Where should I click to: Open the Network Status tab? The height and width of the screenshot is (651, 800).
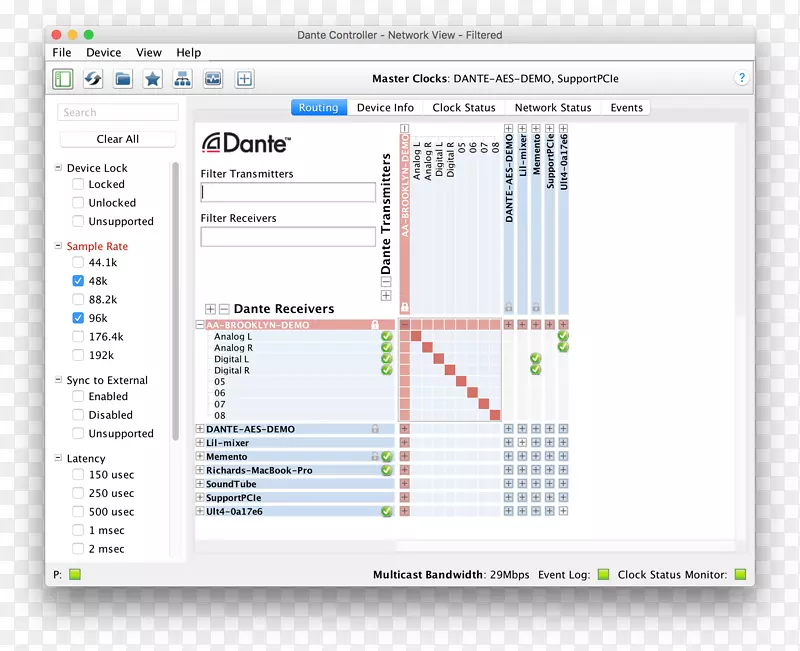pyautogui.click(x=553, y=108)
